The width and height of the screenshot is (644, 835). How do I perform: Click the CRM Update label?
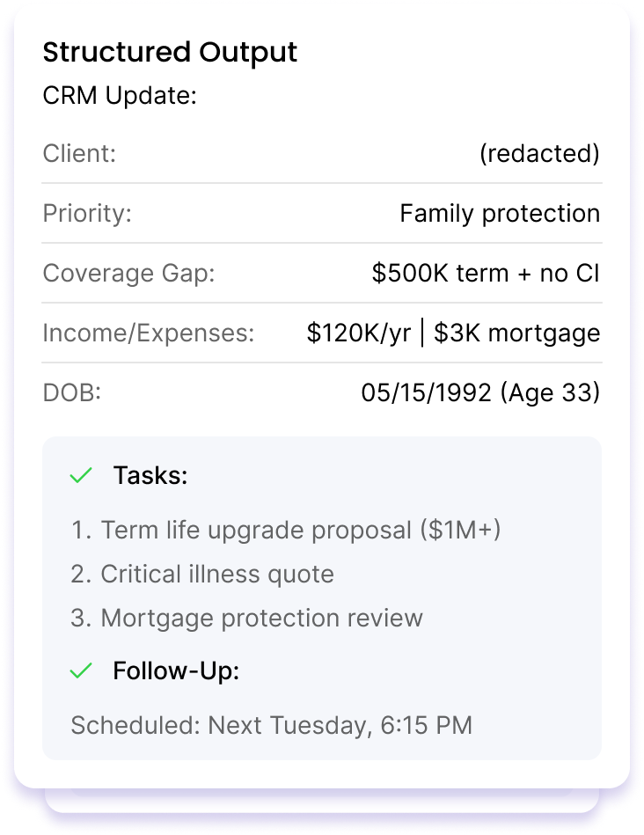[x=120, y=96]
